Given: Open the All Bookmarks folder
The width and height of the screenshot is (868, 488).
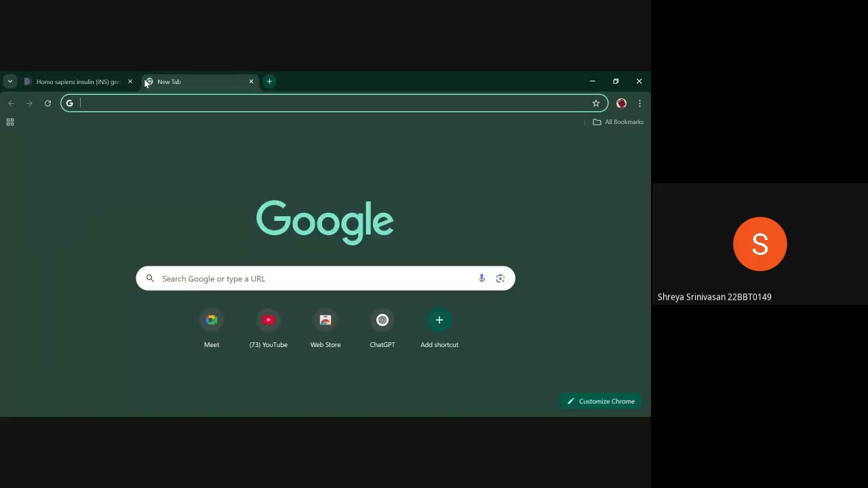Looking at the screenshot, I should pos(618,122).
